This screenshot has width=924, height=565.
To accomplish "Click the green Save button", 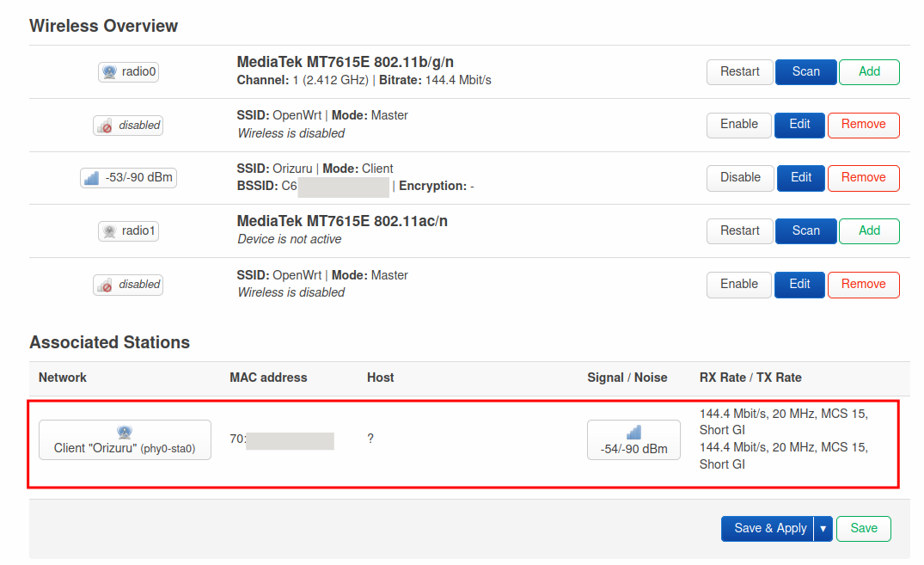I will click(863, 528).
